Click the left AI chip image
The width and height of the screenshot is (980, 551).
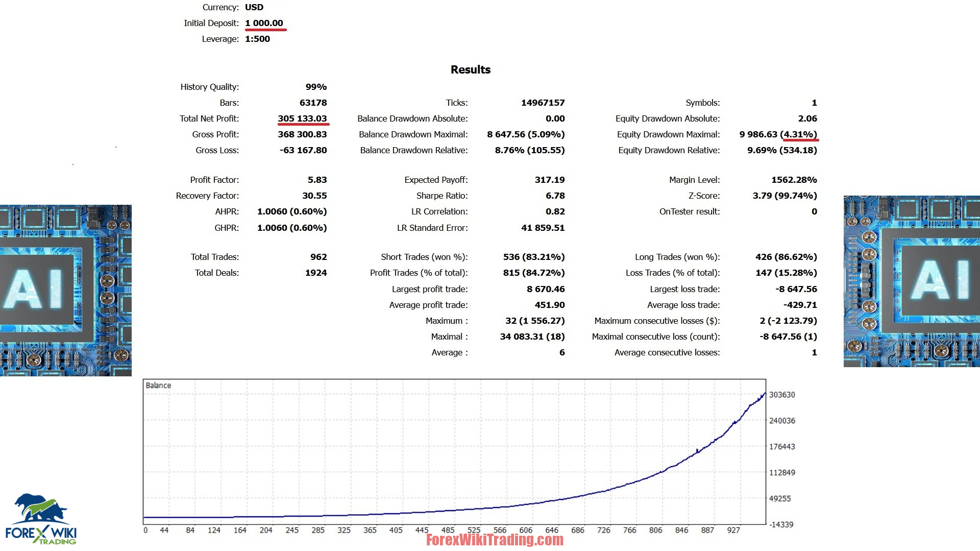[x=65, y=290]
